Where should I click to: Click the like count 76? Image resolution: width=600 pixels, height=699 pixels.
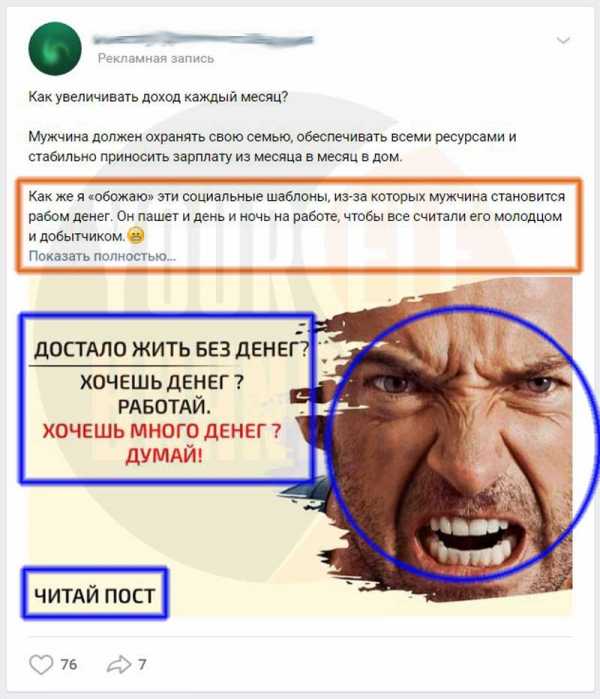pyautogui.click(x=69, y=665)
